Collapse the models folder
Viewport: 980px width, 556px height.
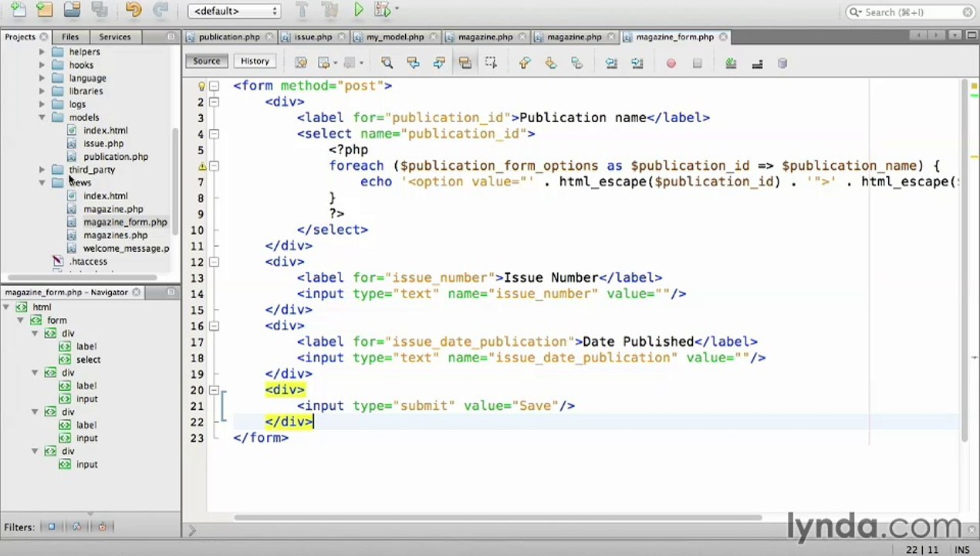(42, 117)
